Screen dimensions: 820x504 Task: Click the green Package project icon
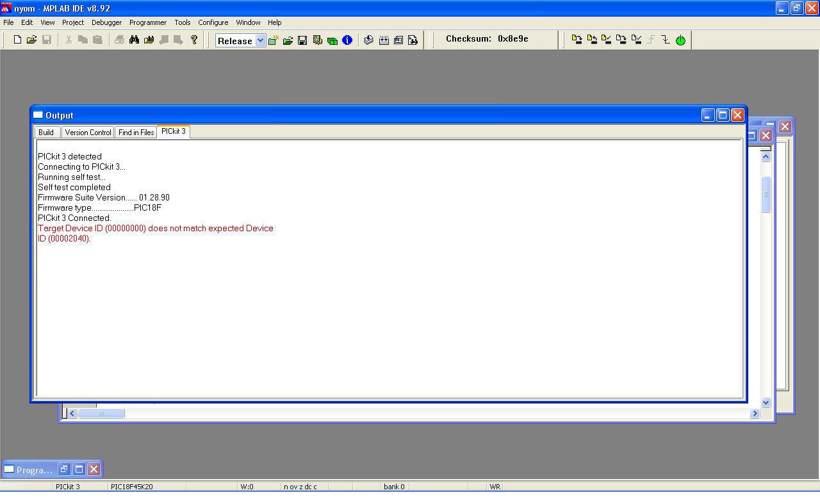(332, 40)
